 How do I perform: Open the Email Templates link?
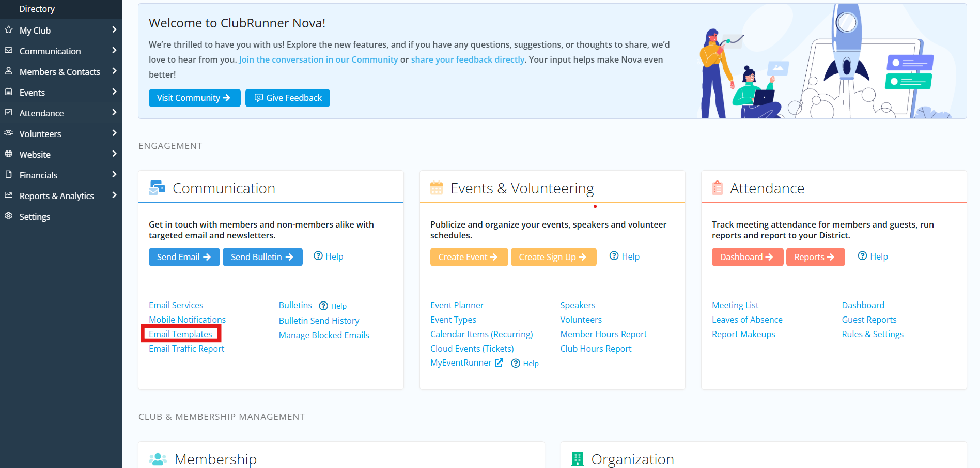pyautogui.click(x=180, y=334)
